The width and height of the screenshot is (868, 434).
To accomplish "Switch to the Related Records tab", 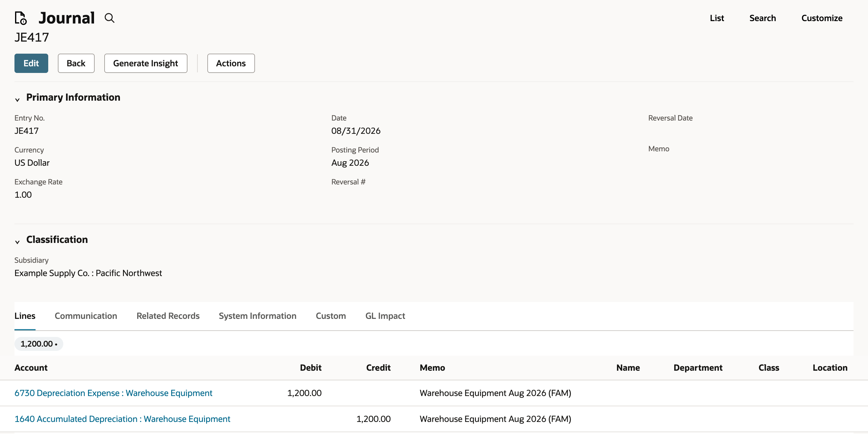I will pyautogui.click(x=168, y=316).
